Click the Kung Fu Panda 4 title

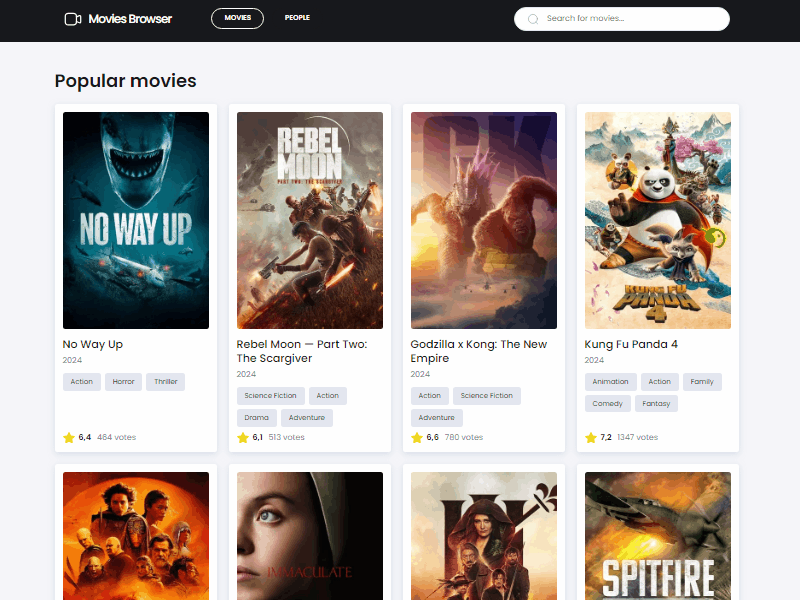[x=631, y=344]
